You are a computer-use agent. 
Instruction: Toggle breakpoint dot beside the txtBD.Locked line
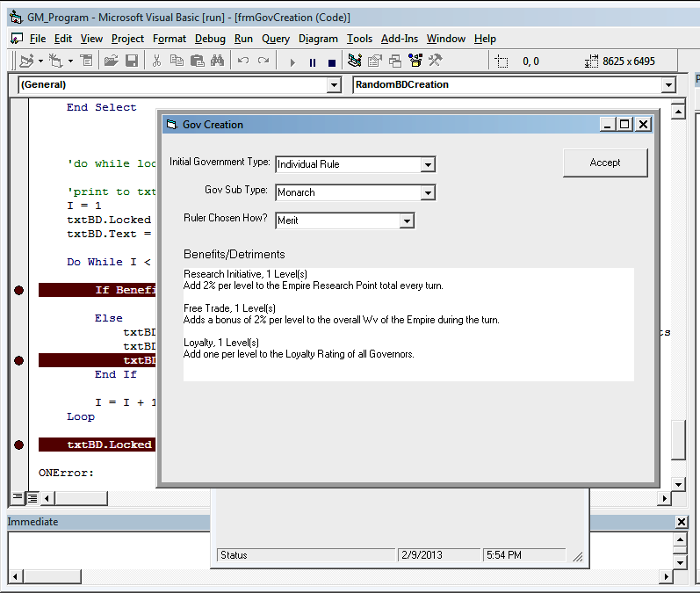click(19, 445)
